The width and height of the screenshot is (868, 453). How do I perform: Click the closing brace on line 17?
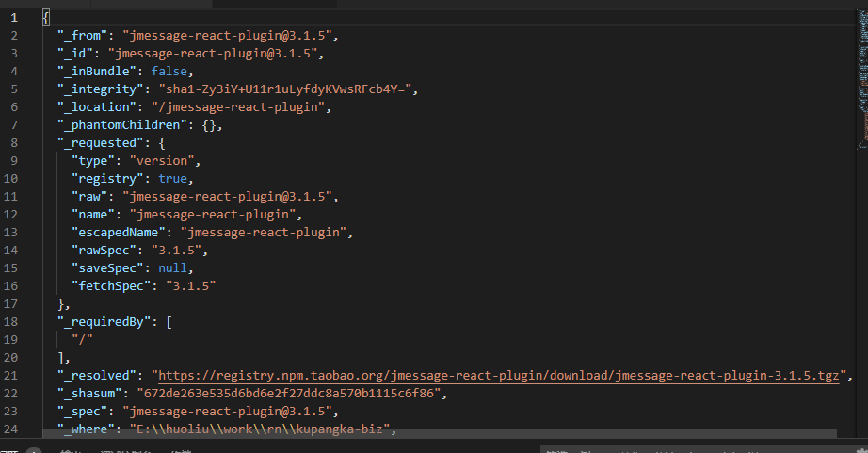coord(61,304)
